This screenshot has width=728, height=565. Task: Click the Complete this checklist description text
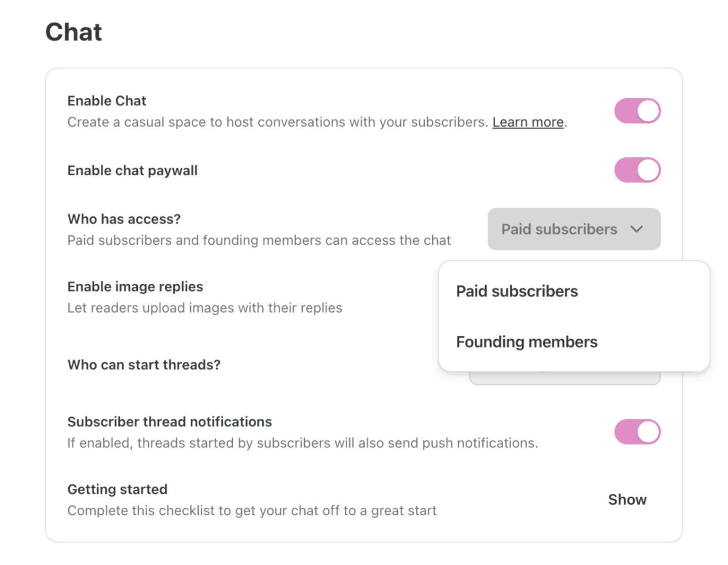click(252, 510)
